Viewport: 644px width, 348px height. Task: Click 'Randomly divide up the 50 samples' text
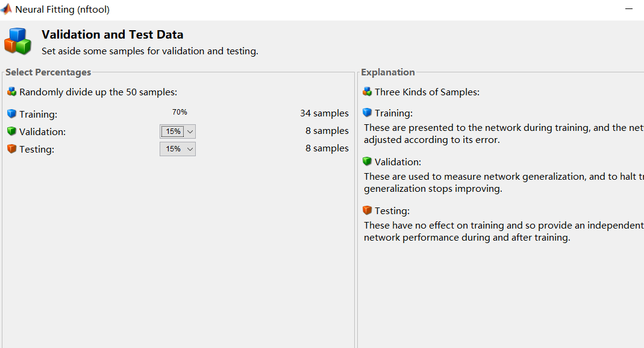pyautogui.click(x=98, y=92)
